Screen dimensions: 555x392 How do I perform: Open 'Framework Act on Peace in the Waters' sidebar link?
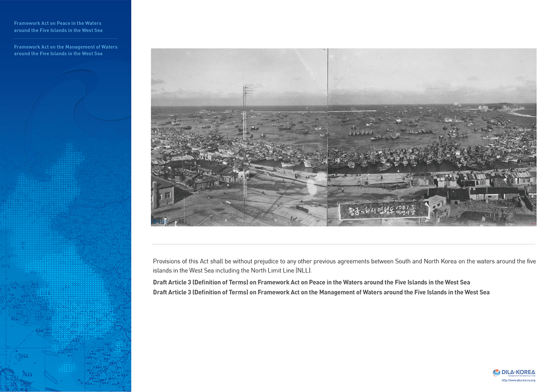click(58, 27)
